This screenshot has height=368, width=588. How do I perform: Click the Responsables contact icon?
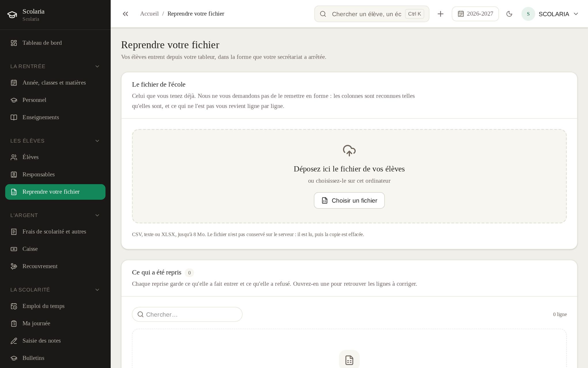[14, 175]
